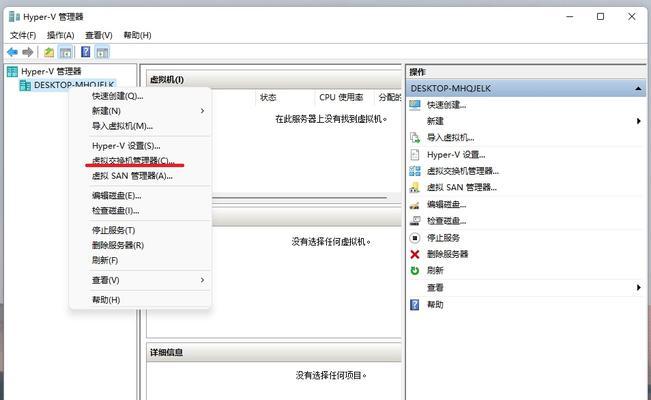The height and width of the screenshot is (400, 651).
Task: Select Hyper-V 管理器 root tree label
Action: tap(51, 71)
